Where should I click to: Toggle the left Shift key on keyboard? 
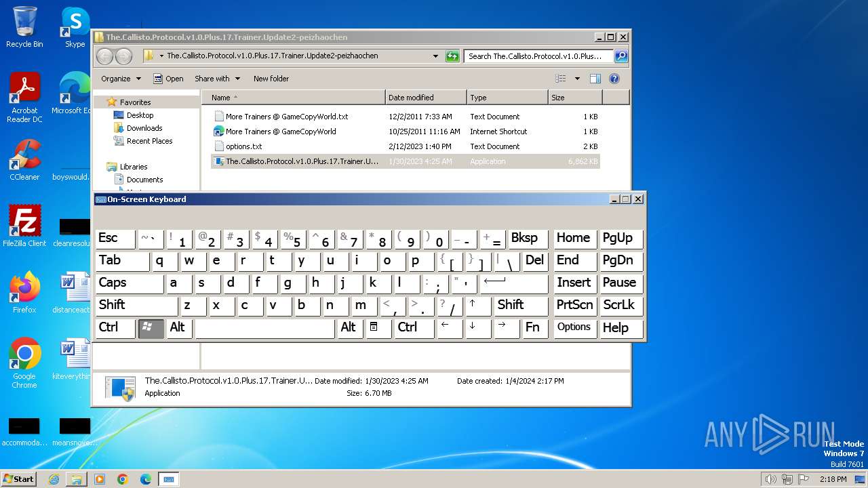click(137, 306)
